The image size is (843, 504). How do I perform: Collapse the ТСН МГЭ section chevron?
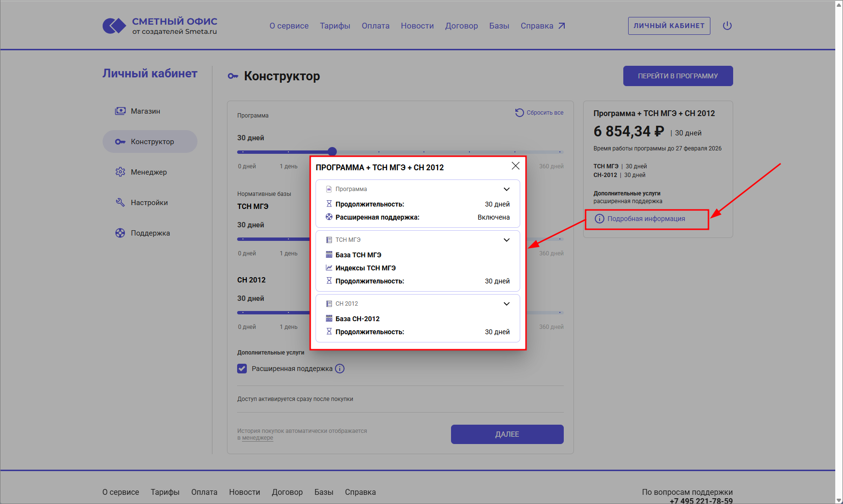[506, 240]
